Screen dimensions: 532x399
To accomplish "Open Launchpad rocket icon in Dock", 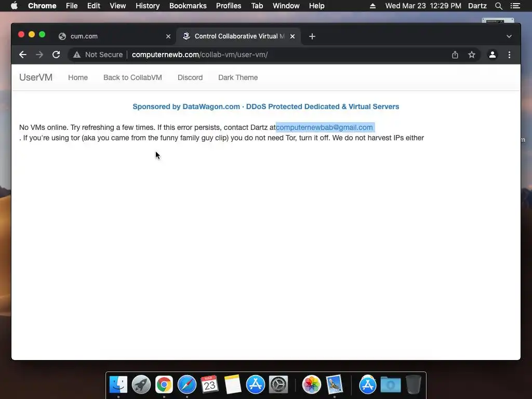I will [141, 385].
